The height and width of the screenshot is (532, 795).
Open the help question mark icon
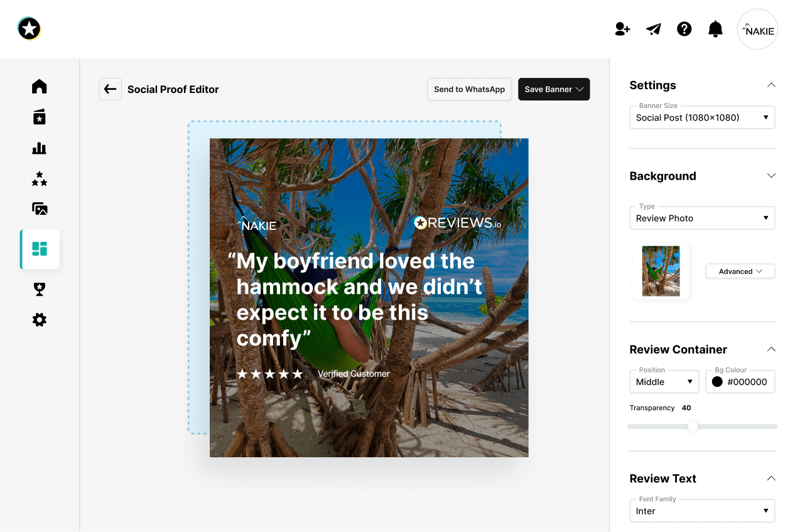pos(684,29)
